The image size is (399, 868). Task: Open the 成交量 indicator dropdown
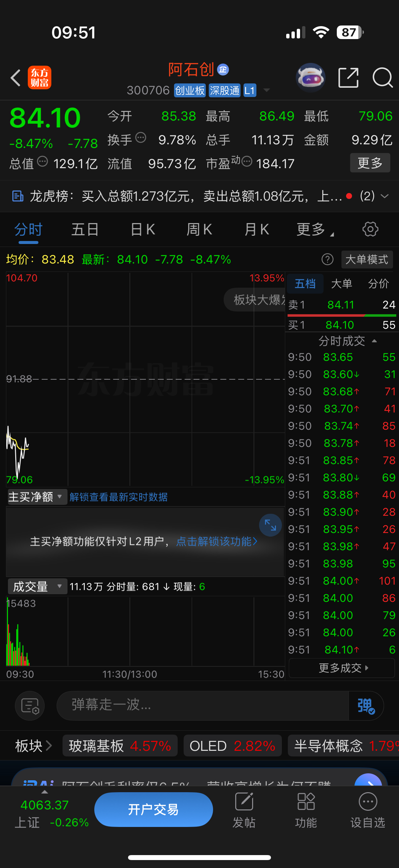click(x=37, y=586)
